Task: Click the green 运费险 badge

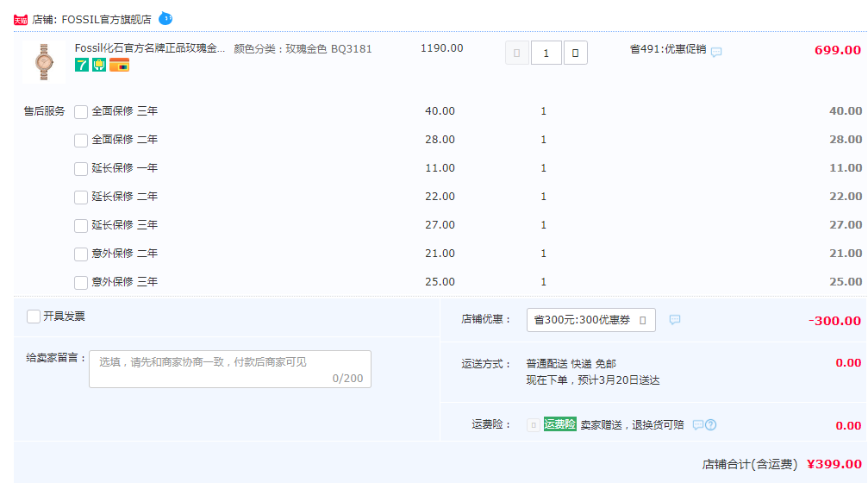Action: pyautogui.click(x=559, y=424)
